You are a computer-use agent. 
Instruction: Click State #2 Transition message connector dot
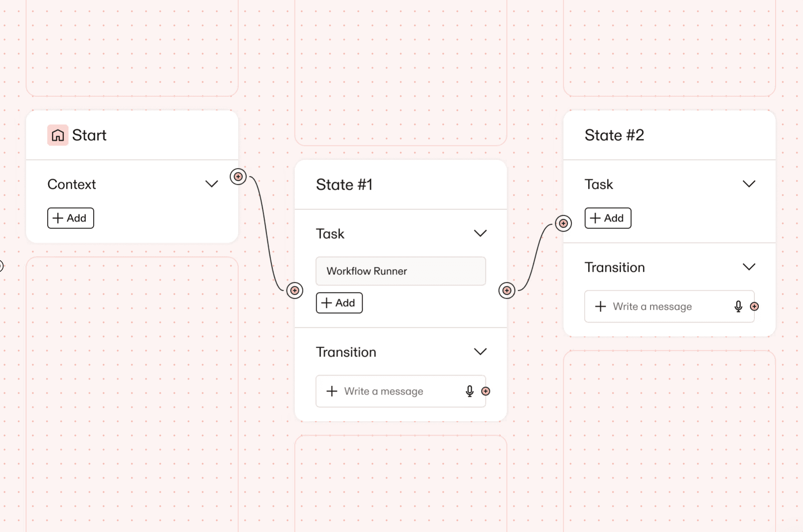tap(754, 306)
